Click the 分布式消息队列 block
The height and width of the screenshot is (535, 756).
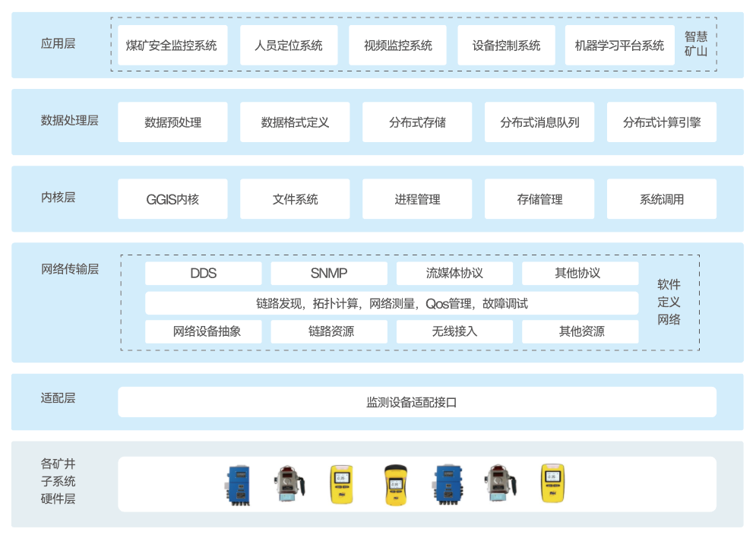539,122
